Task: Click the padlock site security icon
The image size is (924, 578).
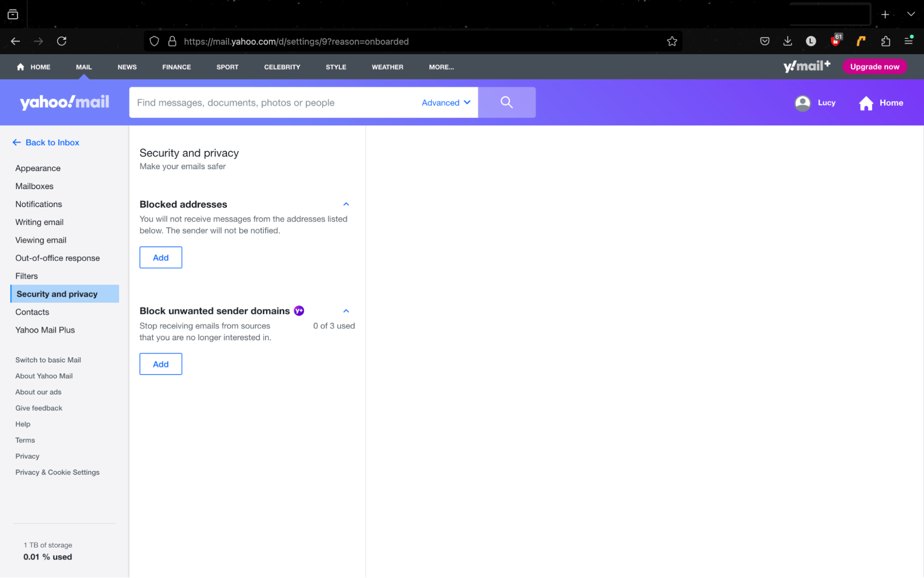Action: (x=172, y=41)
